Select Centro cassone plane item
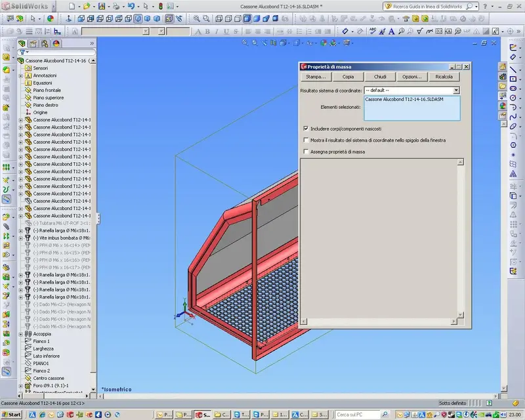 tap(49, 378)
